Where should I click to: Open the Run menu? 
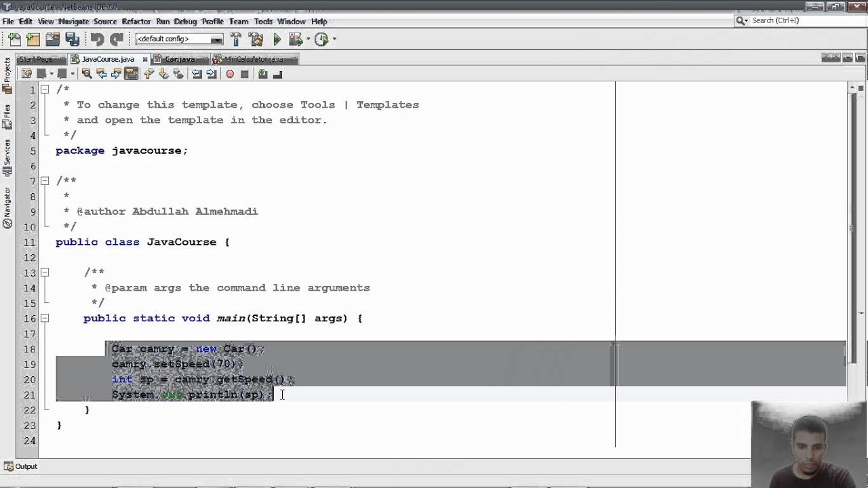pyautogui.click(x=163, y=21)
